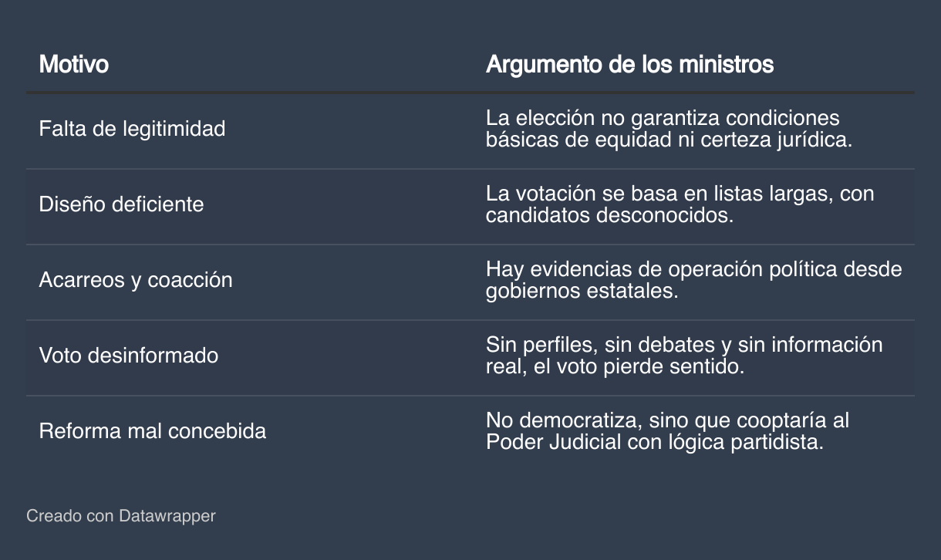Click the 'Motivo' column header

click(x=74, y=64)
